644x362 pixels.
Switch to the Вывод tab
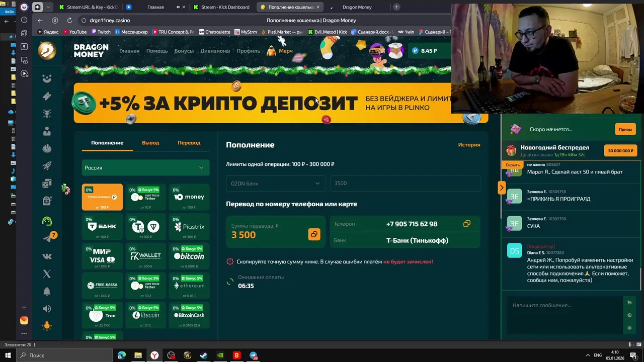point(150,143)
